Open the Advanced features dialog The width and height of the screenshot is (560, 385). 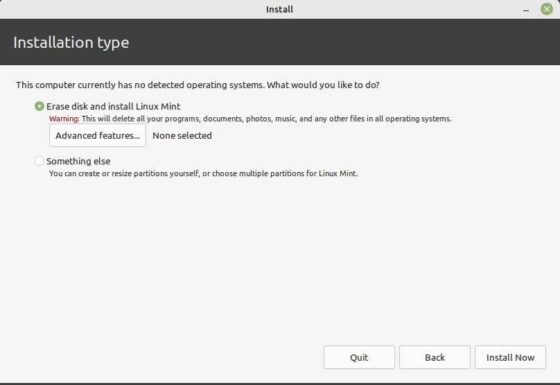[x=98, y=136]
